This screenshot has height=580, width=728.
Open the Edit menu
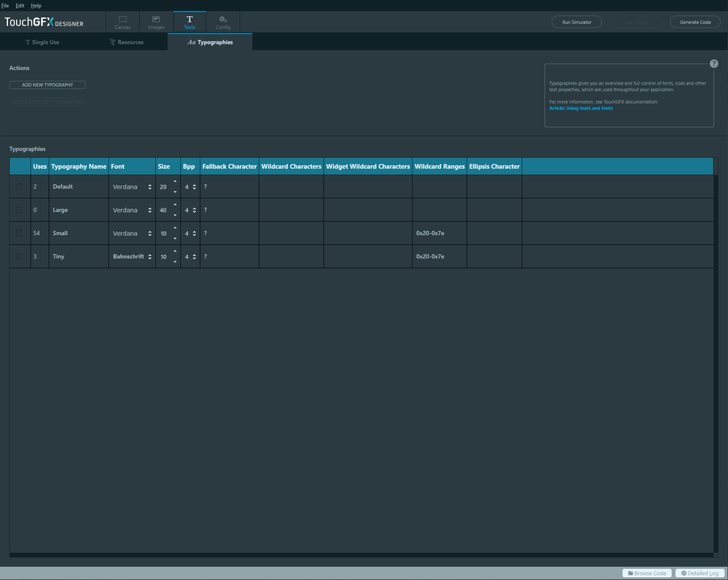(x=20, y=6)
